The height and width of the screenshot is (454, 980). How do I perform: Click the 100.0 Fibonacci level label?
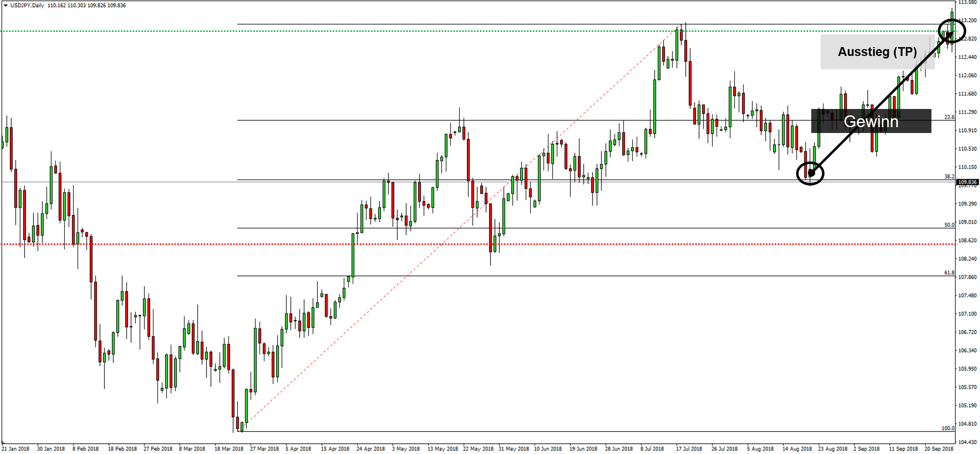[x=948, y=428]
